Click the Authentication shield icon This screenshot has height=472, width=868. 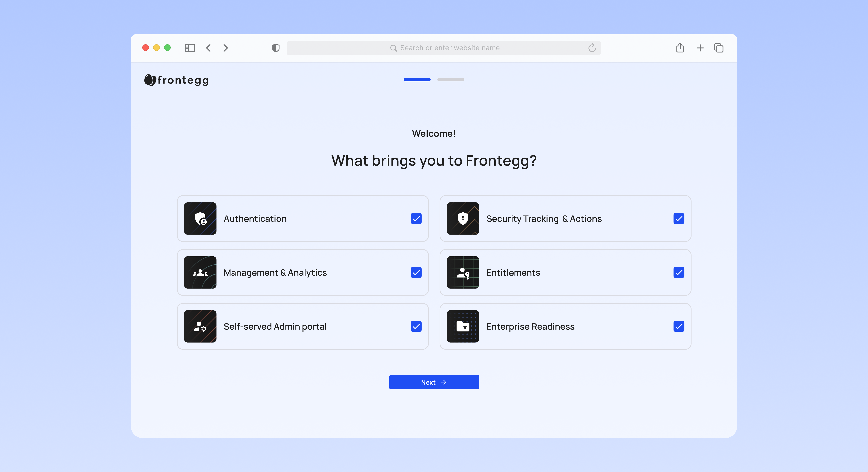200,219
